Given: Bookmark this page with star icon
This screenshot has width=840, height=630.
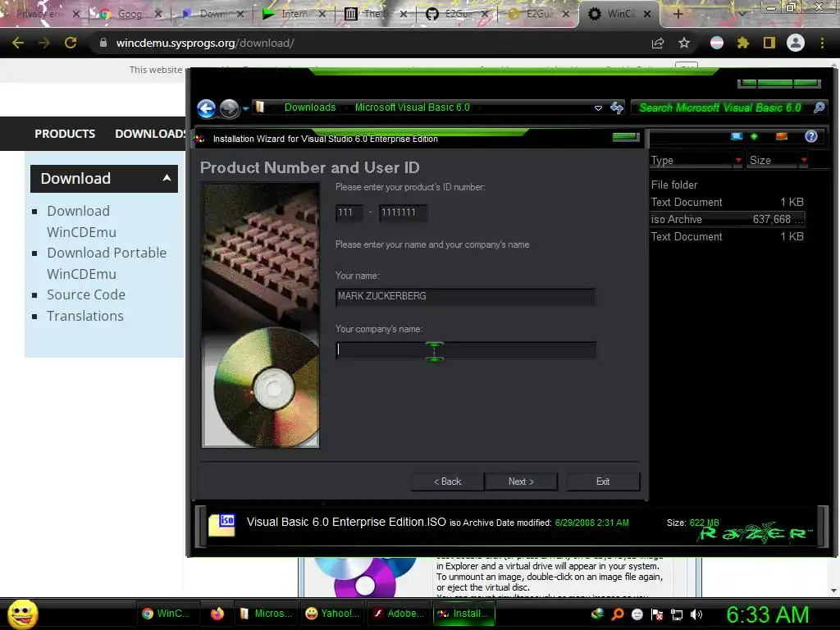Looking at the screenshot, I should [684, 43].
